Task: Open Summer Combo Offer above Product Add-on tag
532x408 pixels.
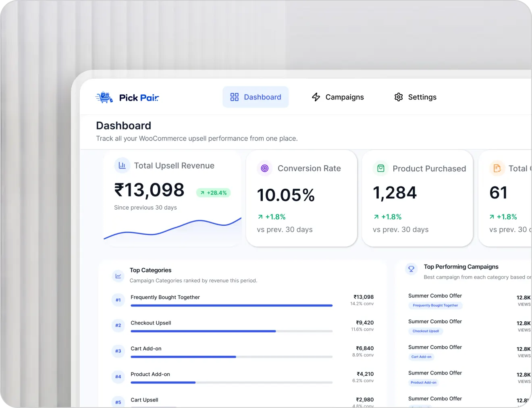Action: (435, 373)
